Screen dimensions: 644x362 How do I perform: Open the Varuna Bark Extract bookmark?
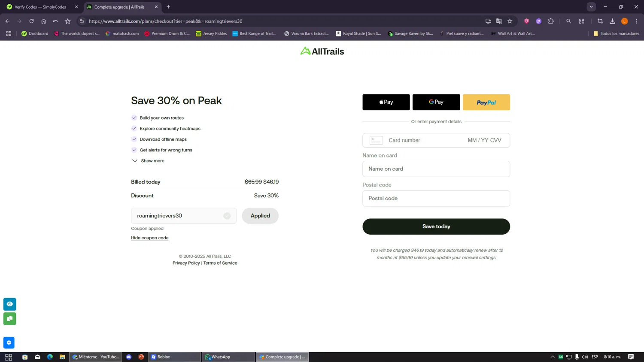306,33
